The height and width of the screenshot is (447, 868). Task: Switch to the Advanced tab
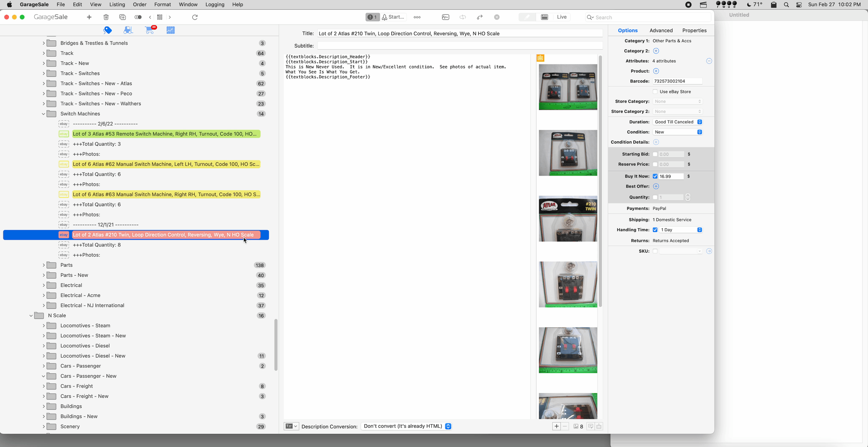point(661,31)
